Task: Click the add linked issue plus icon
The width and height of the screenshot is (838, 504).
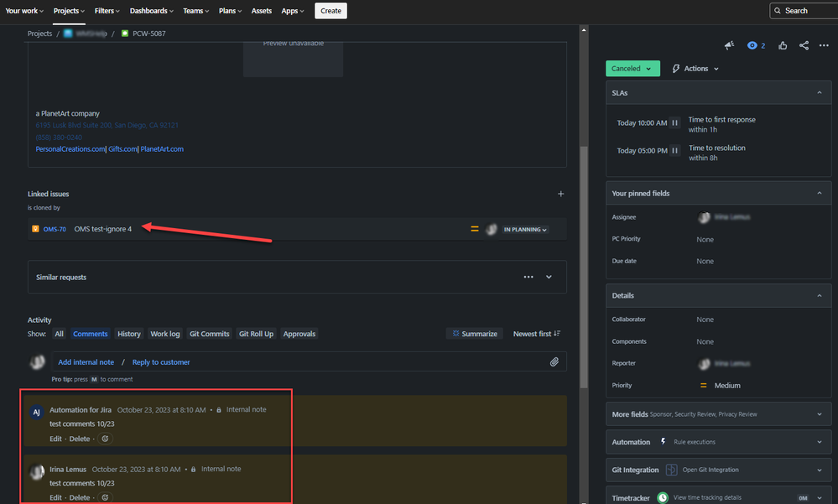Action: [x=560, y=194]
